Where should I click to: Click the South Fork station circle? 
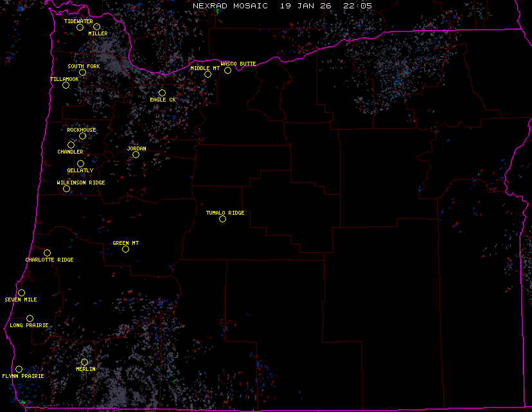pos(82,72)
